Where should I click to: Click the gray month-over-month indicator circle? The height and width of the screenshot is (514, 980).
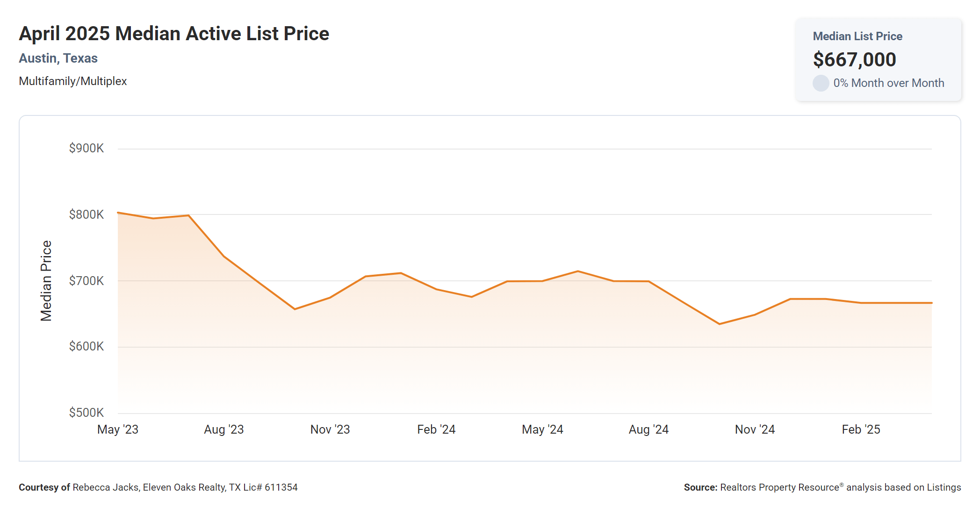coord(821,83)
